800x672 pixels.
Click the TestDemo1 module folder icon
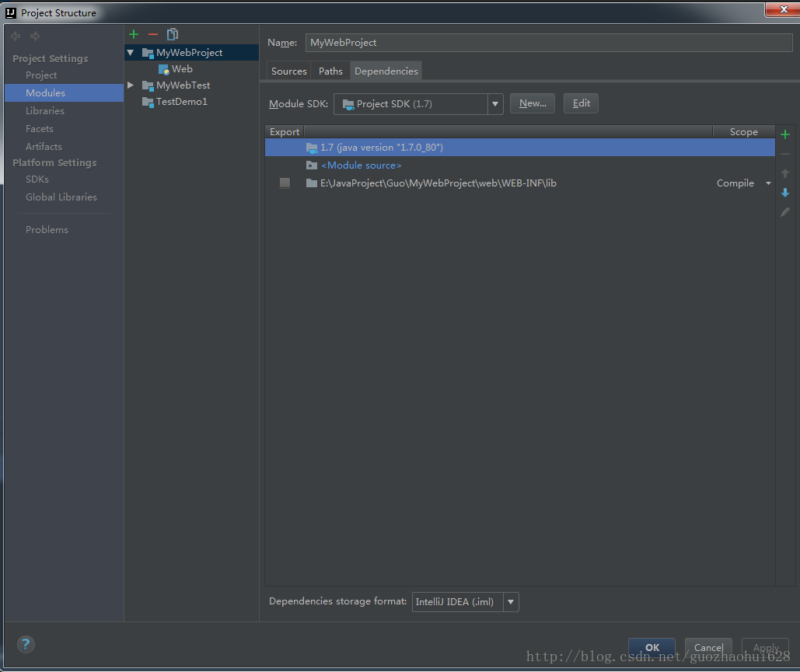click(x=148, y=102)
